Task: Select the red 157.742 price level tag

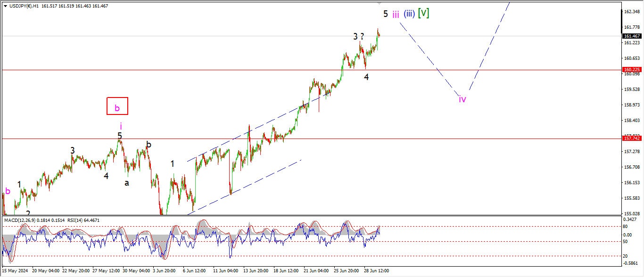Action: point(632,138)
